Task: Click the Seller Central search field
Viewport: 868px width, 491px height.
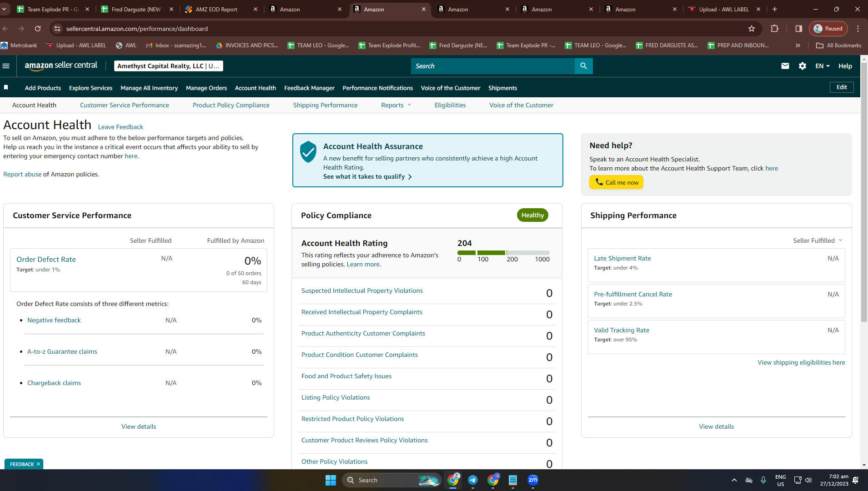Action: (x=493, y=66)
